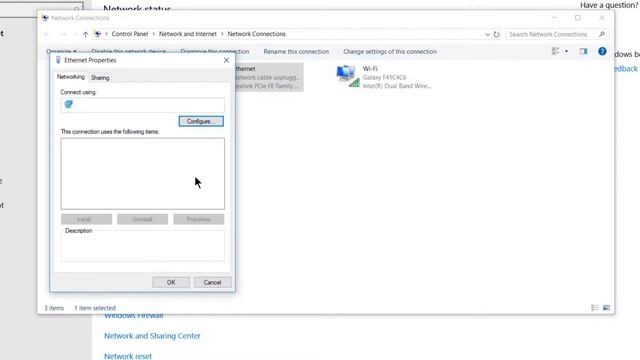Open the Organize dropdown menu
The width and height of the screenshot is (640, 360).
pyautogui.click(x=61, y=51)
